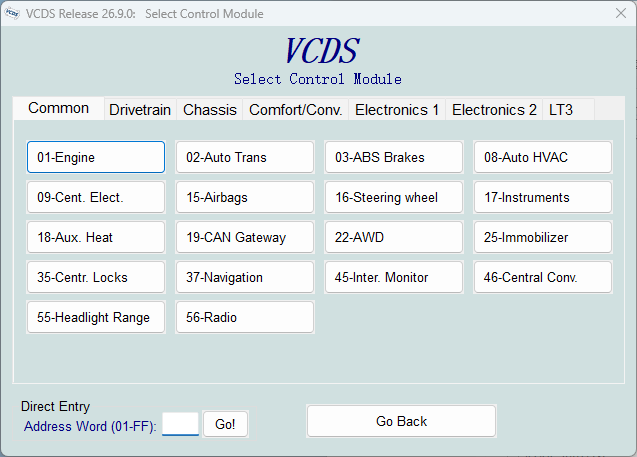Switch to the Chassis tab
The width and height of the screenshot is (637, 457).
pos(210,110)
